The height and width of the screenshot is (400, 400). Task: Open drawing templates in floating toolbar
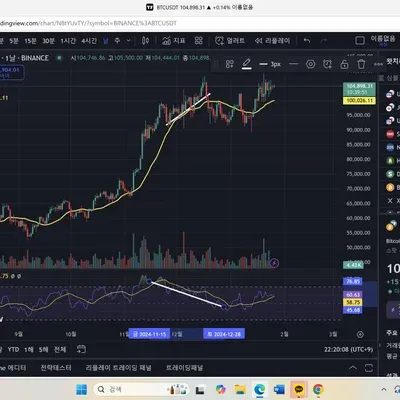[230, 64]
